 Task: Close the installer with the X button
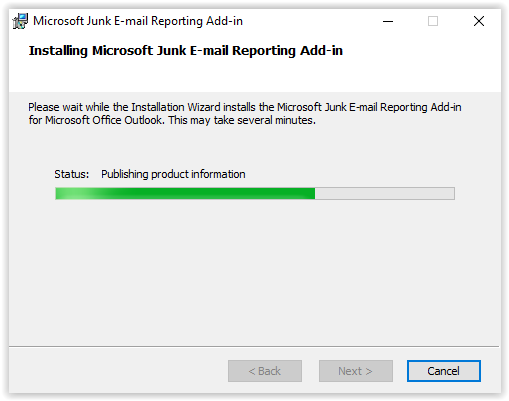pyautogui.click(x=479, y=21)
